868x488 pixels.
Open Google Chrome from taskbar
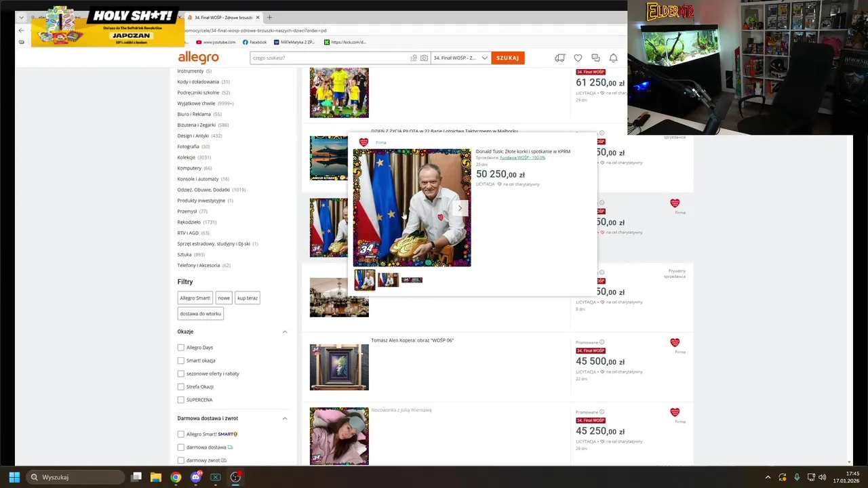click(176, 477)
